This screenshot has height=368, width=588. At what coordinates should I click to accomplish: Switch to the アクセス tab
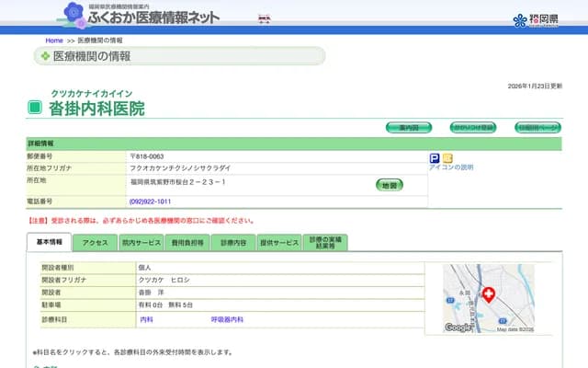[x=95, y=243]
